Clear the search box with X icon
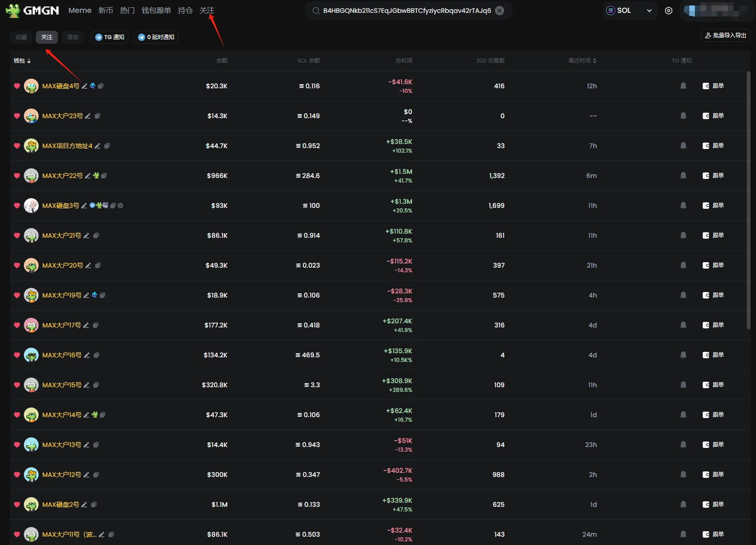 [x=500, y=11]
